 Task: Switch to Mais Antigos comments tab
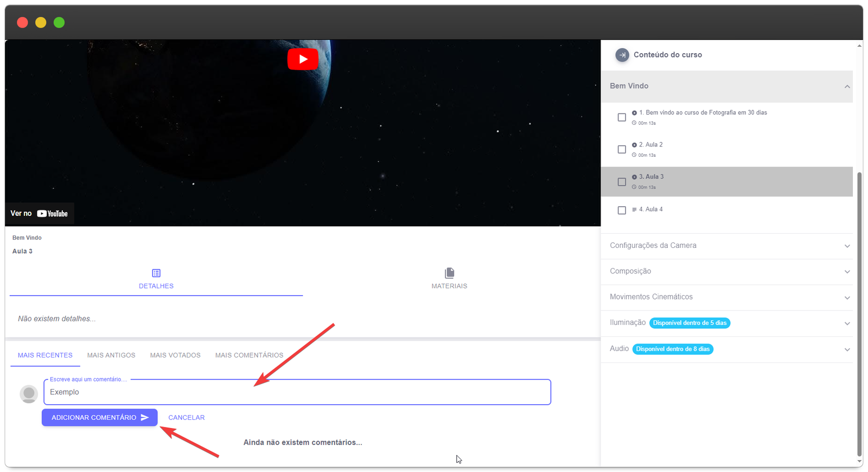click(111, 355)
